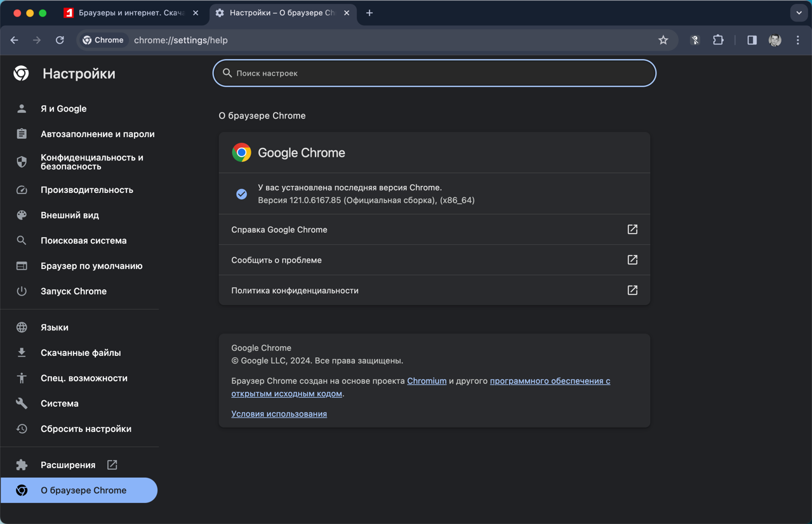Open Условия использования link
812x524 pixels.
pyautogui.click(x=279, y=414)
